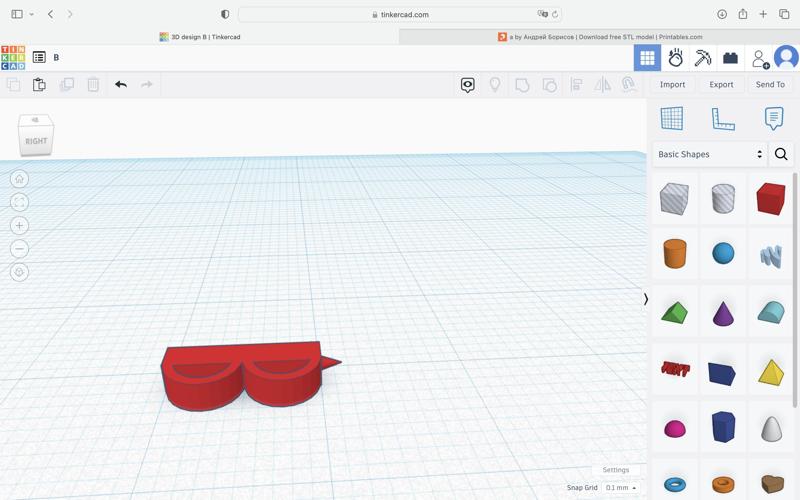The image size is (800, 500).
Task: Toggle perspective/orthographic view button
Action: coord(19,272)
